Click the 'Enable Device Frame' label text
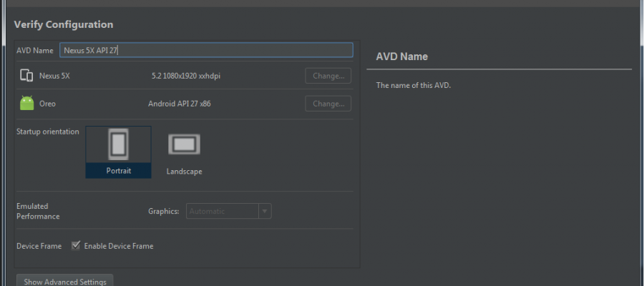The height and width of the screenshot is (286, 644). click(x=119, y=246)
